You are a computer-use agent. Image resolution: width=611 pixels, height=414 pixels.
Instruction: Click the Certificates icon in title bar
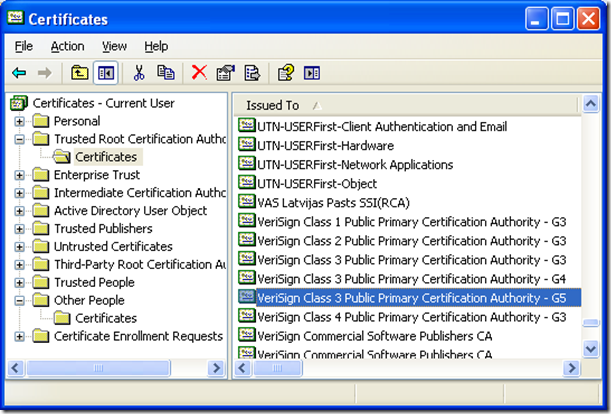point(15,18)
